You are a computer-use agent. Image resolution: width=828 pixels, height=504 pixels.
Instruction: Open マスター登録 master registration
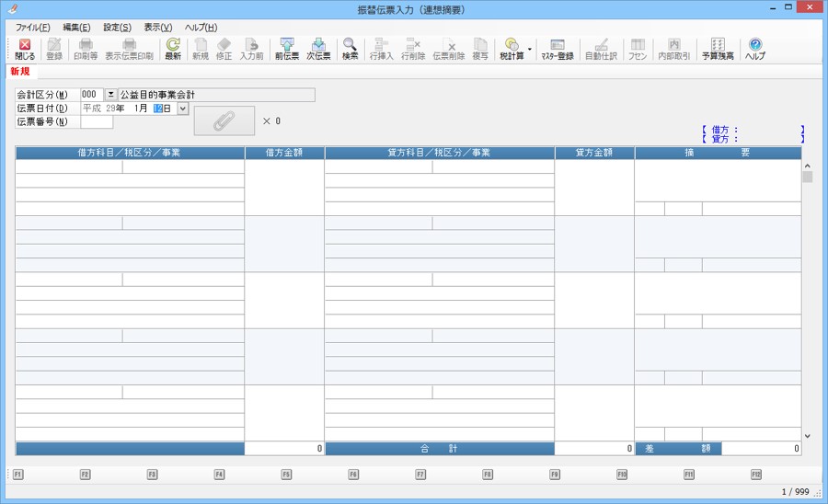coord(557,49)
